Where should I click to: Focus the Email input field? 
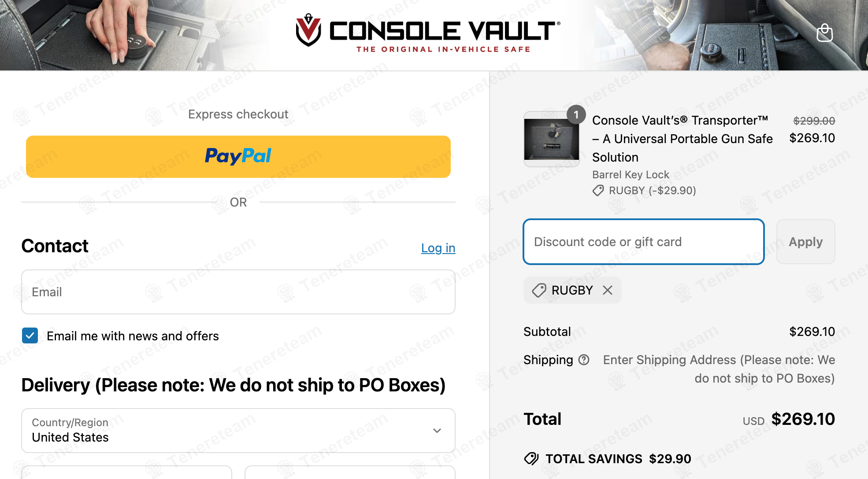tap(238, 292)
